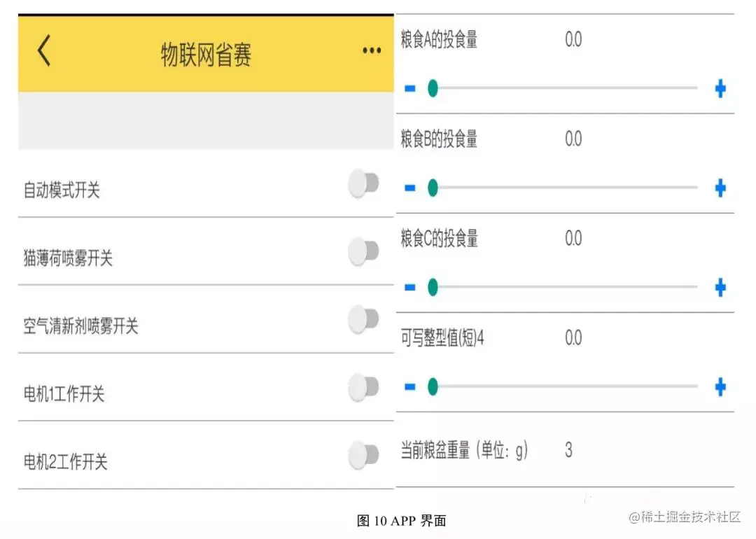Screen dimensions: 756x539
Task: Switch on 电机1工作开关
Action: pos(363,387)
